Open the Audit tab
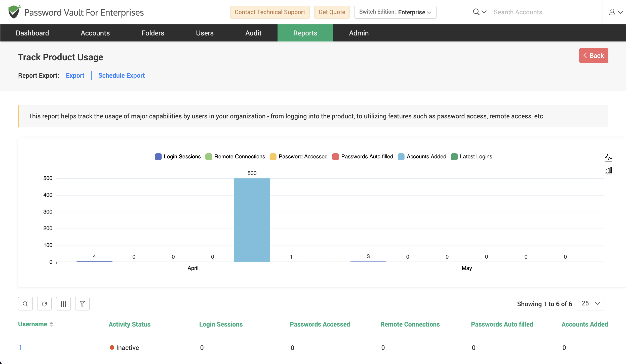The image size is (626, 364). pos(253,33)
